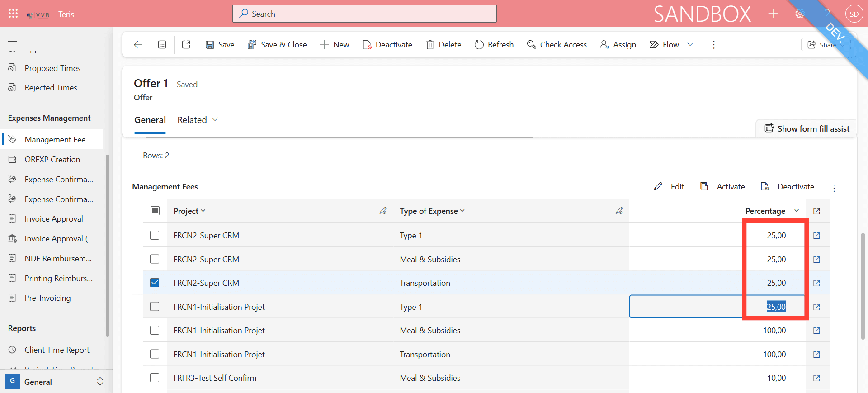Click the Refresh icon in toolbar
Image resolution: width=868 pixels, height=393 pixels.
point(479,45)
